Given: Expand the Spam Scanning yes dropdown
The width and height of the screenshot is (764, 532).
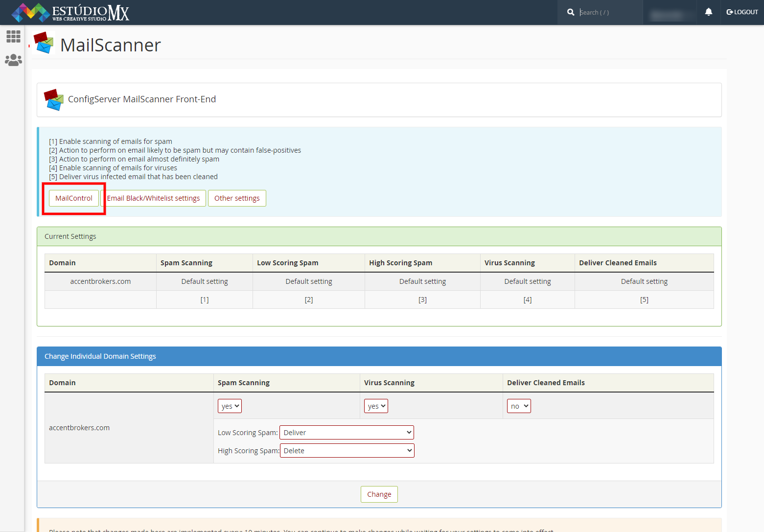Looking at the screenshot, I should click(x=230, y=406).
